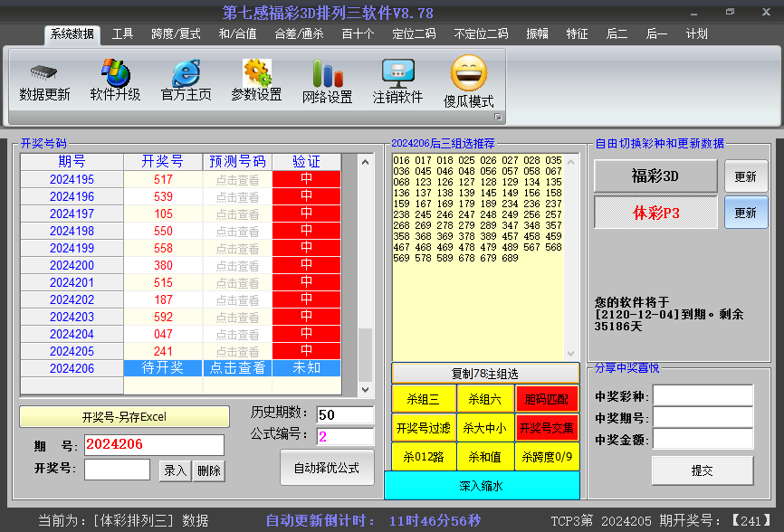Focus the 中奖期号 input field

coord(703,418)
